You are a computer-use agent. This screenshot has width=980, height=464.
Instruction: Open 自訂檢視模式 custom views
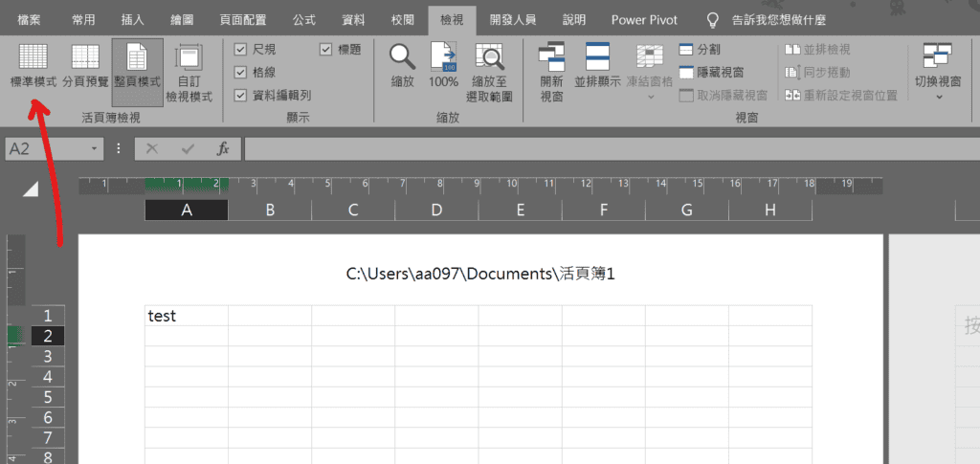189,73
